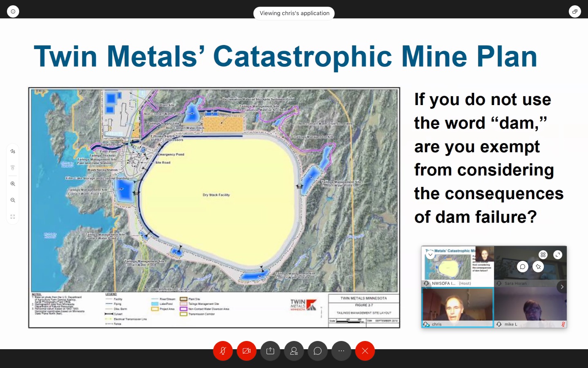Select the annotate squiggle tool
Viewport: 588px width, 368px height.
[13, 151]
